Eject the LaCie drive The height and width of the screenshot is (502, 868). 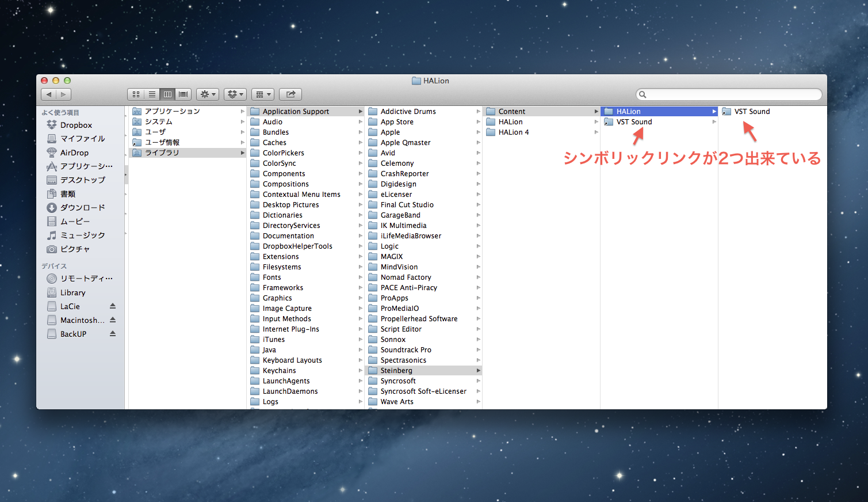click(113, 306)
